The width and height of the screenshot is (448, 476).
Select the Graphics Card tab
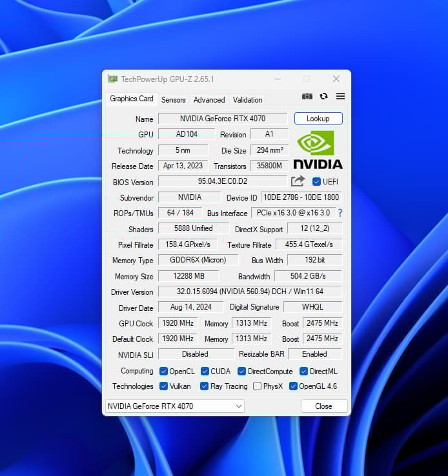132,99
